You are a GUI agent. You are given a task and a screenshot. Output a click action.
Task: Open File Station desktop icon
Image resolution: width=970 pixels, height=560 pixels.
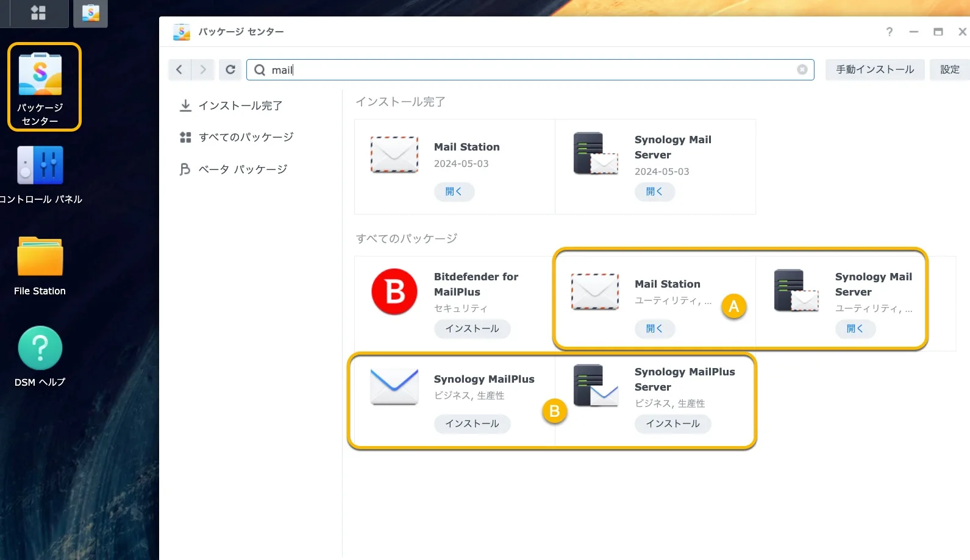pyautogui.click(x=40, y=266)
